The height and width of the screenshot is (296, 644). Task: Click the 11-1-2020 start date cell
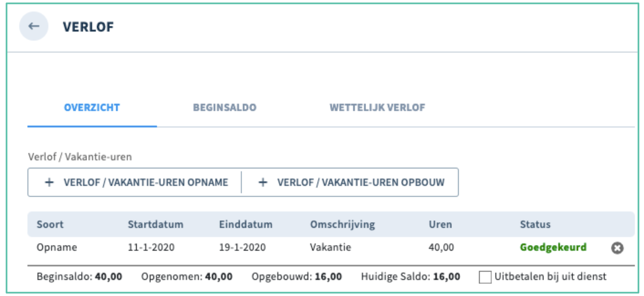coord(151,248)
